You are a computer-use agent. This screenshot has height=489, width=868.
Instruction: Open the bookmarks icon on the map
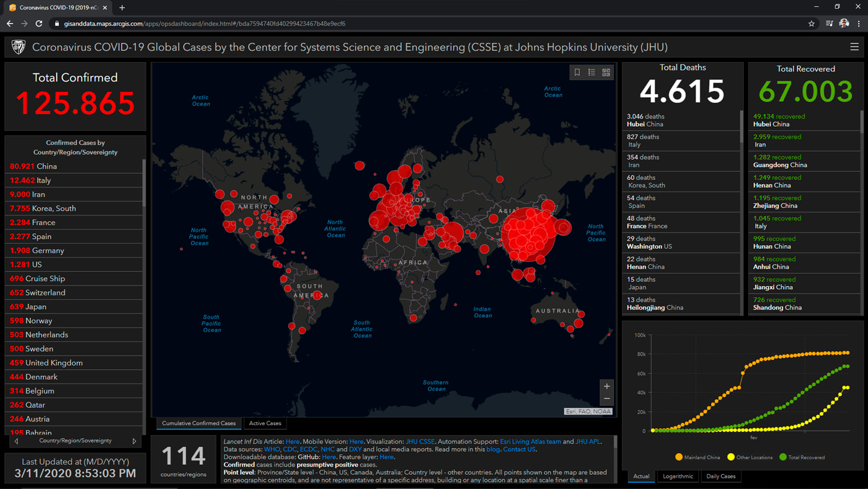(577, 73)
